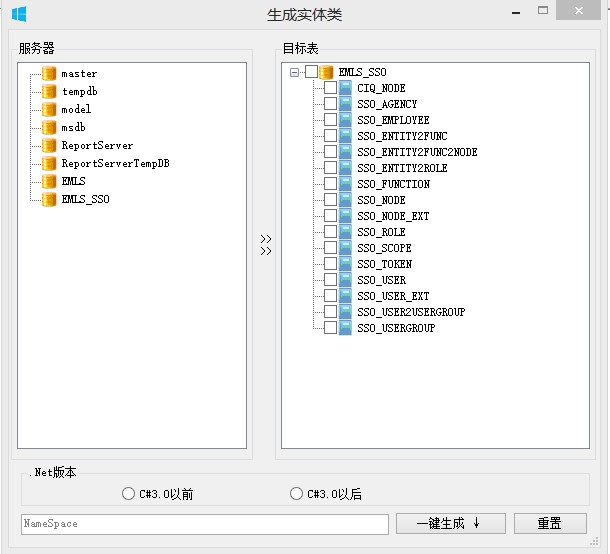Click the ReportServer database icon
610x554 pixels.
[49, 145]
